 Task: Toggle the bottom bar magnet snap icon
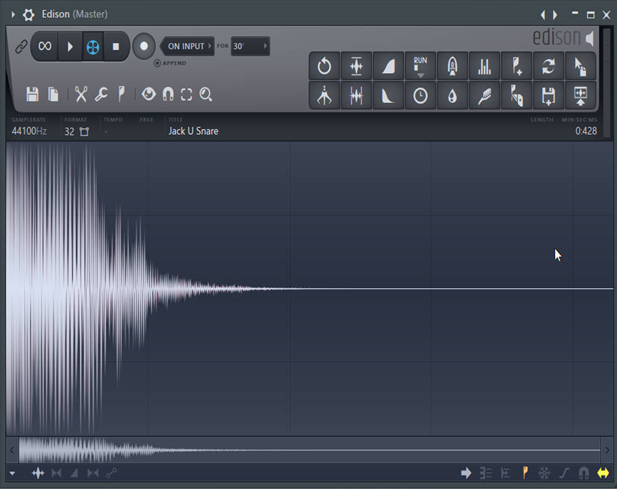pos(584,473)
